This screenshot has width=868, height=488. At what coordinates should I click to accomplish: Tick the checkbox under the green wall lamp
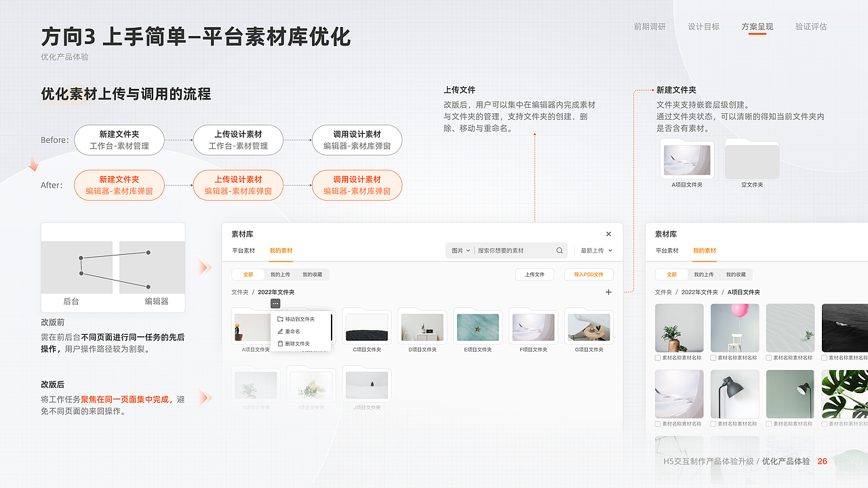click(769, 424)
